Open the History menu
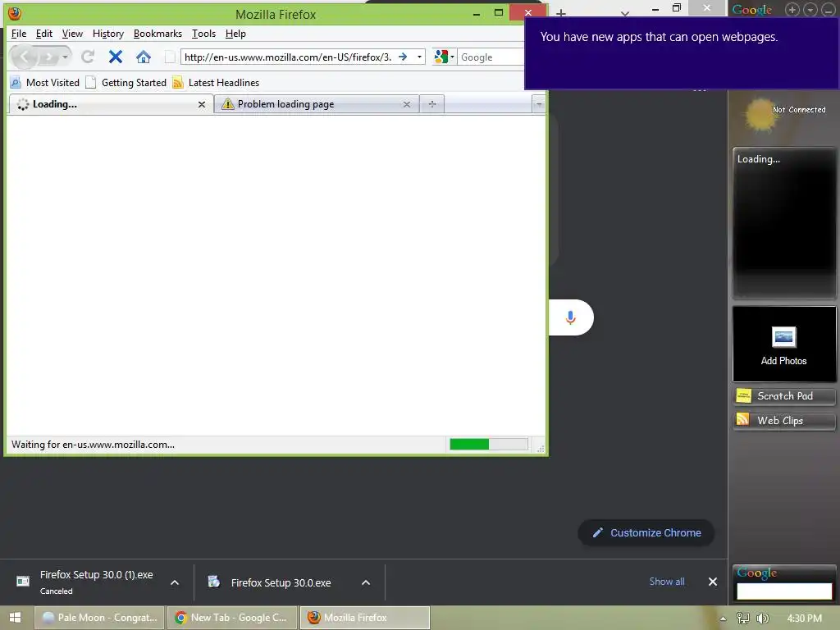This screenshot has width=840, height=630. [108, 33]
